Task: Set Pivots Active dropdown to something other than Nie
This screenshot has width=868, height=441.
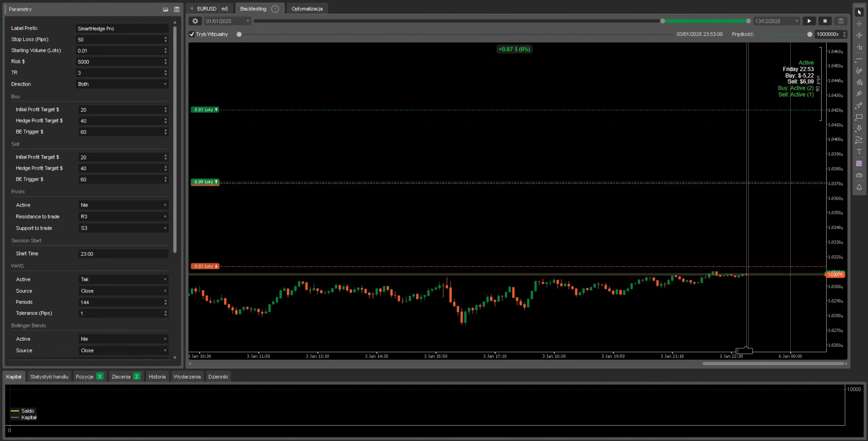Action: pyautogui.click(x=123, y=205)
